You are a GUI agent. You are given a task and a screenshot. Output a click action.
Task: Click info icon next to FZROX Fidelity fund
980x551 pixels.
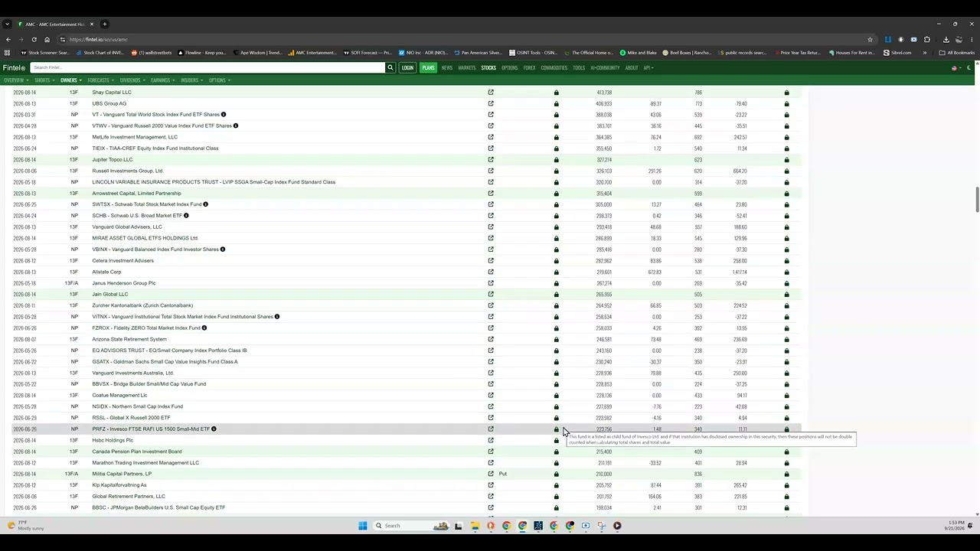click(x=204, y=328)
